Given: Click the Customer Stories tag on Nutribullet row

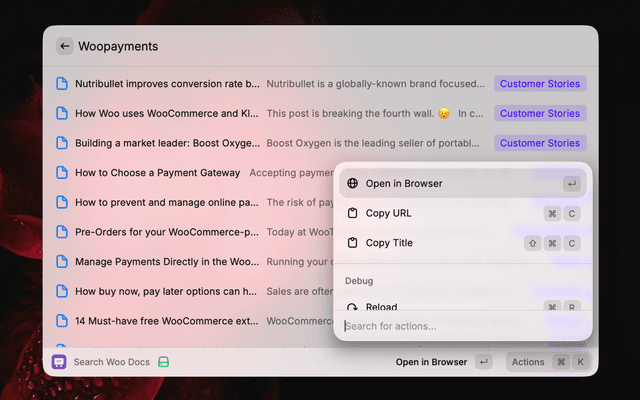Looking at the screenshot, I should point(539,84).
